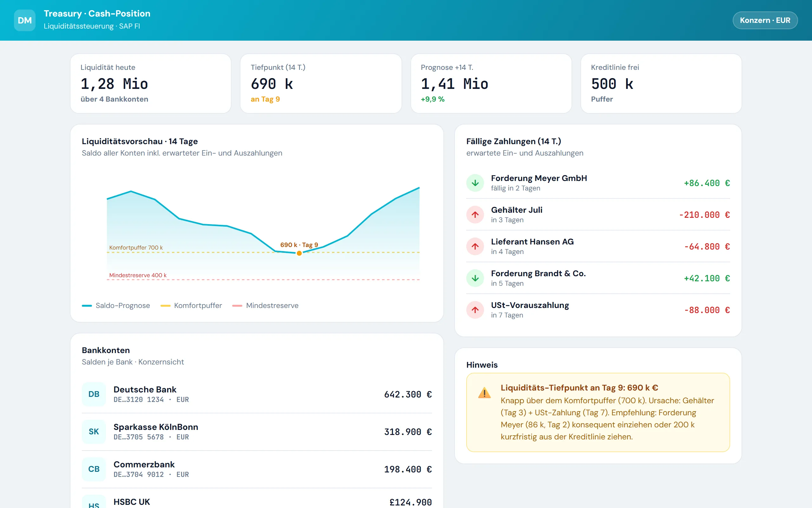This screenshot has height=508, width=812.
Task: Click the DM logo badge
Action: pos(24,20)
